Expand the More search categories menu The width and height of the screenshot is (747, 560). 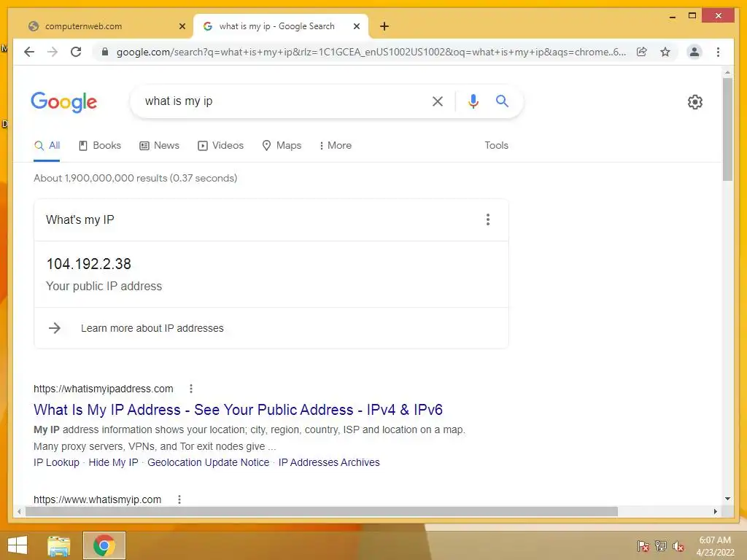tap(336, 146)
